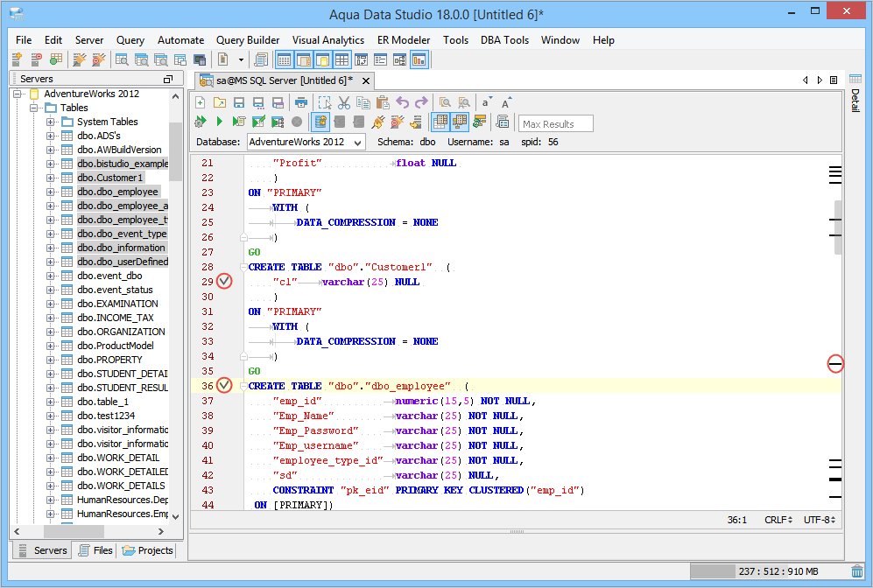Image resolution: width=873 pixels, height=588 pixels.
Task: Toggle the grid results view button
Action: [x=440, y=122]
